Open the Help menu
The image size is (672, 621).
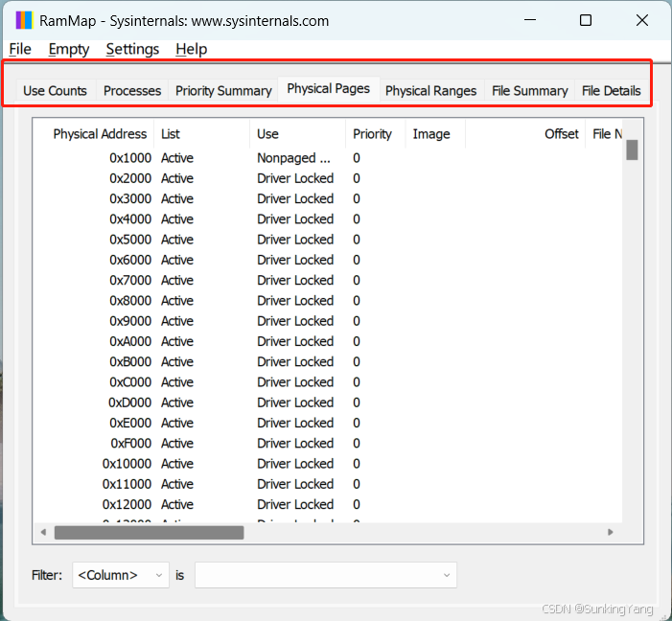coord(191,49)
